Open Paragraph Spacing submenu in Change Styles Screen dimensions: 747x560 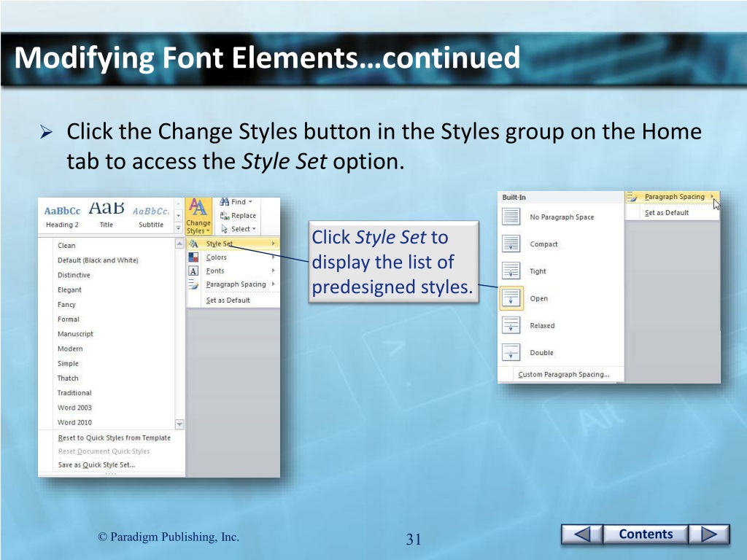click(235, 284)
